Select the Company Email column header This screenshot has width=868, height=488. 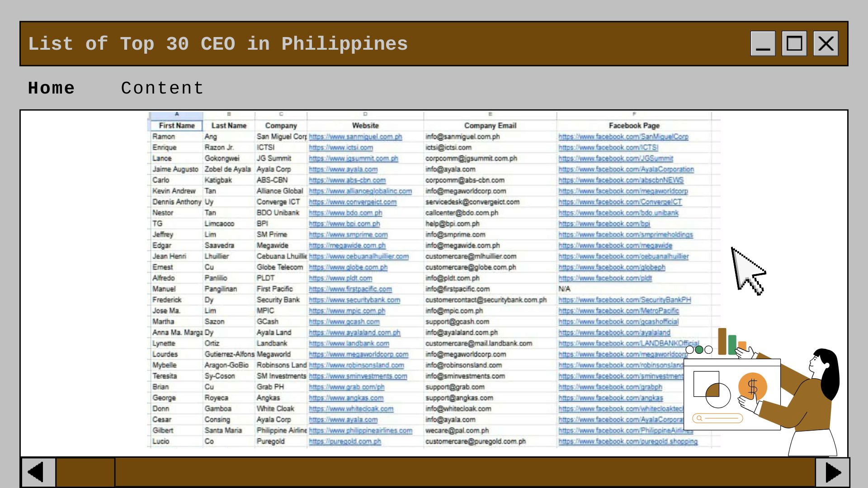click(490, 126)
